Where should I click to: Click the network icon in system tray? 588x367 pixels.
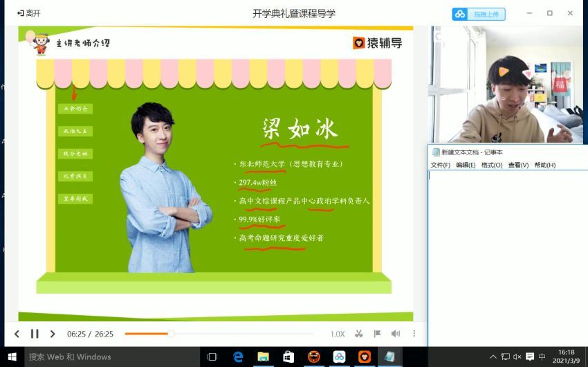[506, 357]
